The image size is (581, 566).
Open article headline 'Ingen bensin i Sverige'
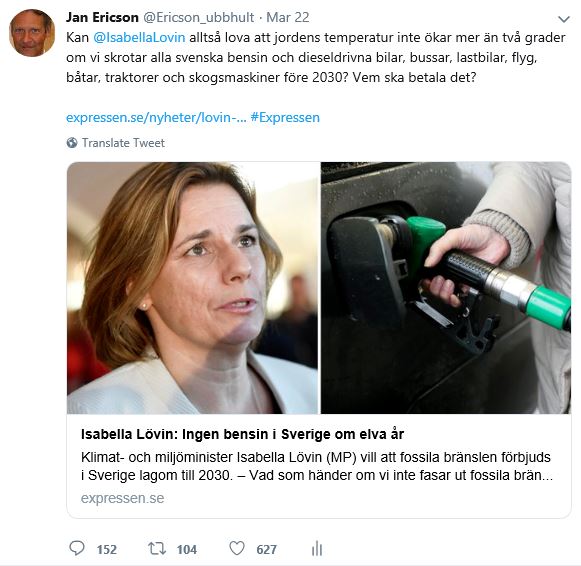tap(242, 434)
